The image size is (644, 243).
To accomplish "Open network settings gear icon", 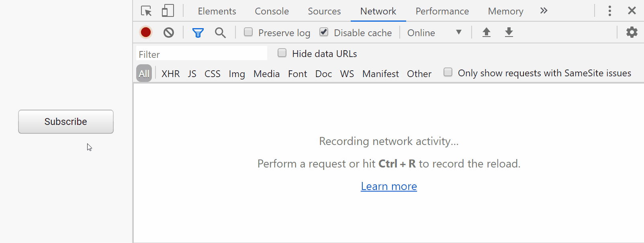I will (x=632, y=32).
